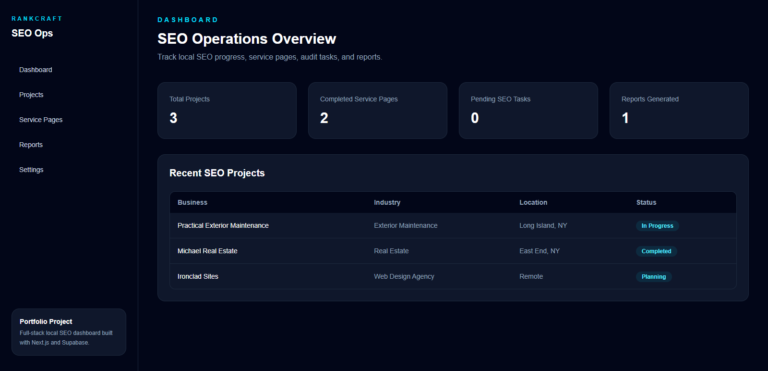The height and width of the screenshot is (371, 768).
Task: Click the Planning status badge
Action: pyautogui.click(x=654, y=276)
